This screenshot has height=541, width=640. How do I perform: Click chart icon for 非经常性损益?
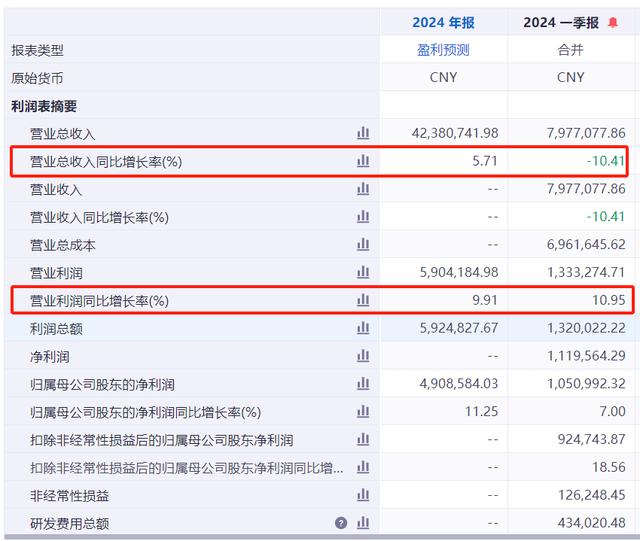coord(363,495)
